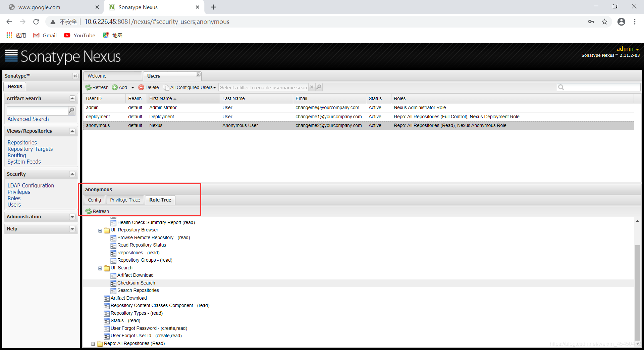Sort by User ID column header

(104, 98)
